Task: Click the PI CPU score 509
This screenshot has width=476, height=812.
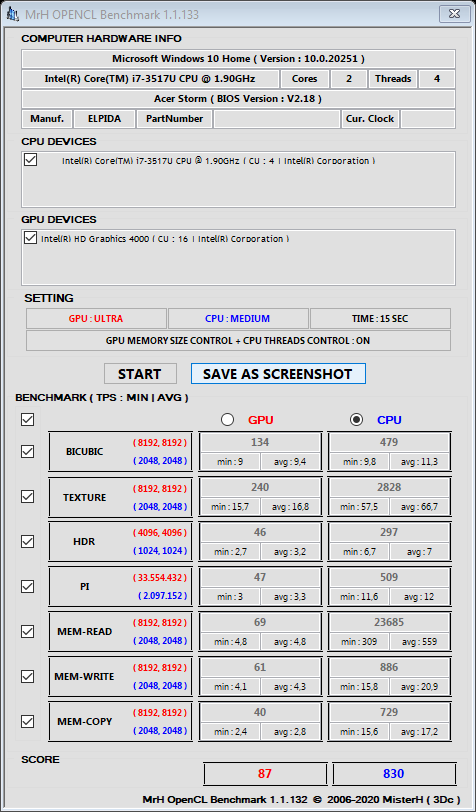Action: coord(389,577)
